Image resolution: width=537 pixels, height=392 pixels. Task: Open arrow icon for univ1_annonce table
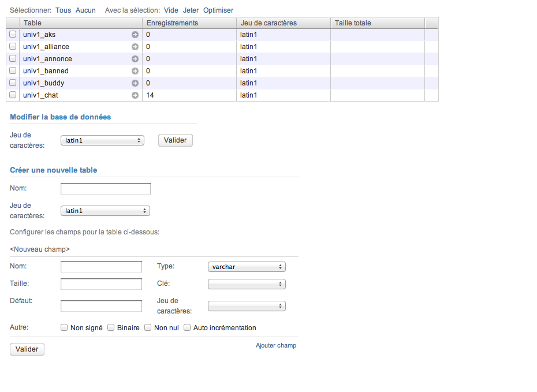135,59
